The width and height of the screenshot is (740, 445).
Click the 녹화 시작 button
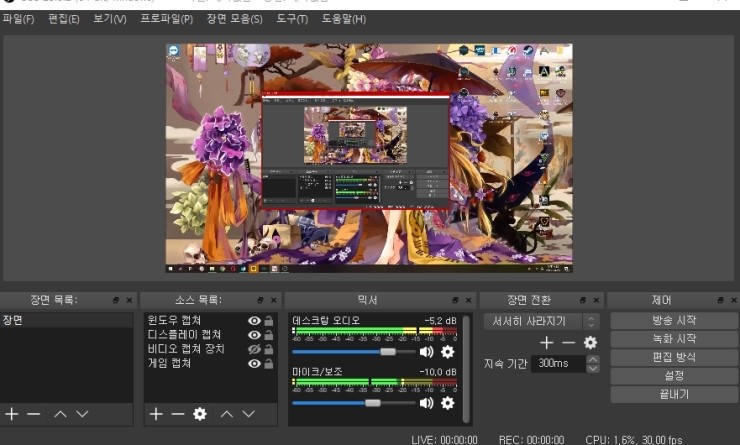[x=674, y=339]
